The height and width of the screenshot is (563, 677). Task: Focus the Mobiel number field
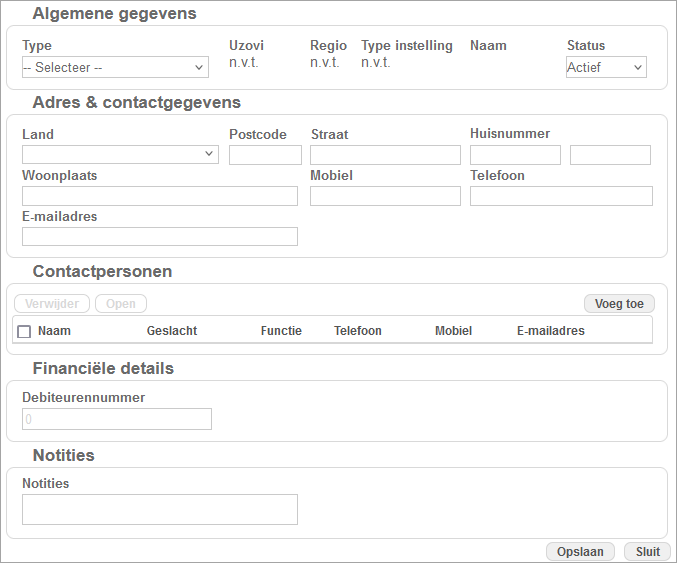coord(385,196)
